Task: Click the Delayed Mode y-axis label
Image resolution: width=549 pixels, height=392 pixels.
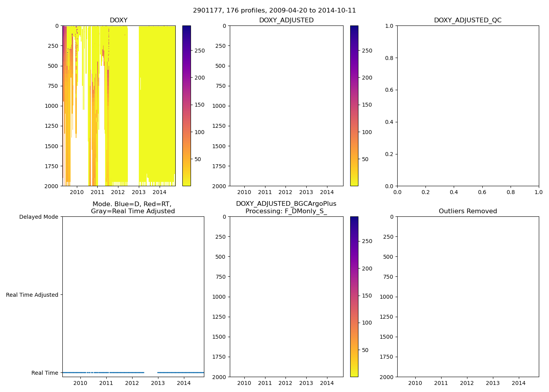Action: coord(38,217)
